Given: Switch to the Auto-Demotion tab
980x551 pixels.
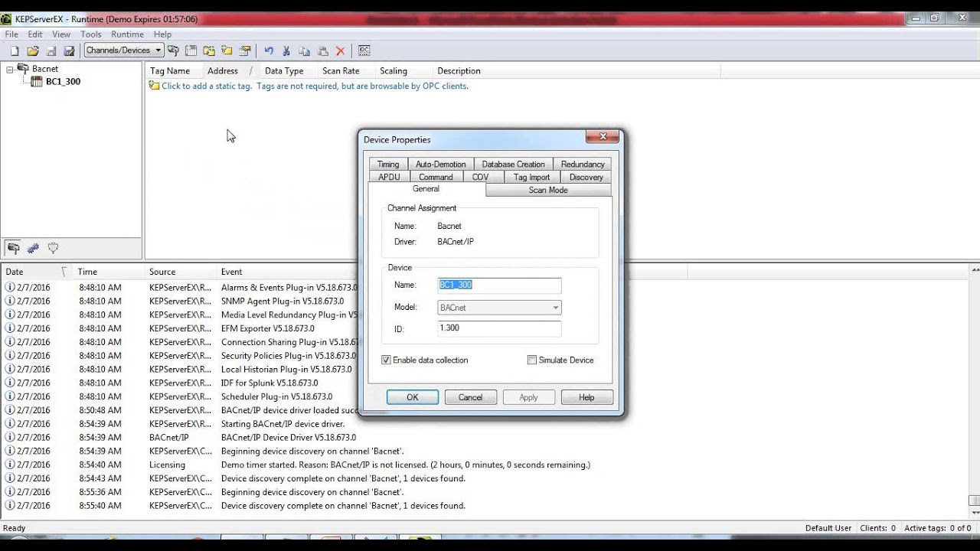Looking at the screenshot, I should [440, 164].
